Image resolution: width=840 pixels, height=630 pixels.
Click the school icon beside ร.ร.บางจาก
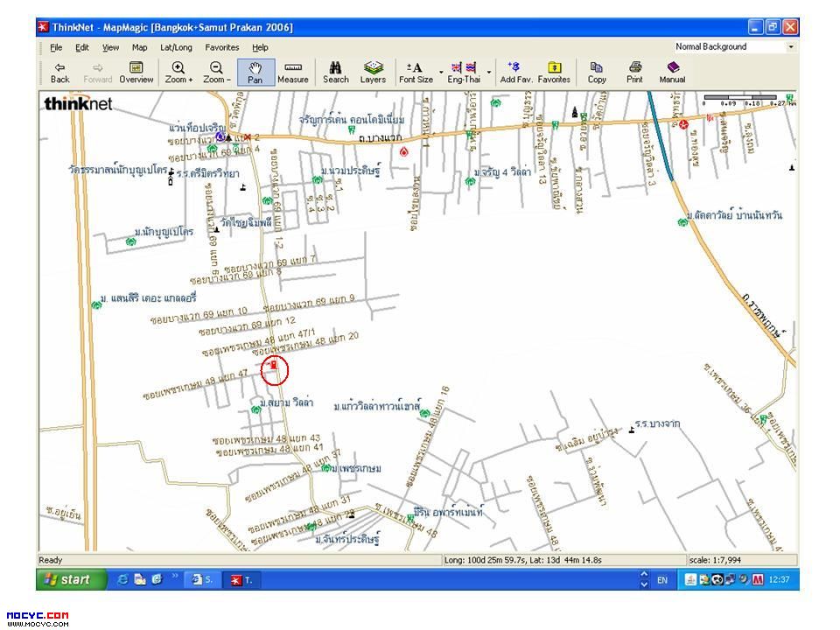click(632, 430)
